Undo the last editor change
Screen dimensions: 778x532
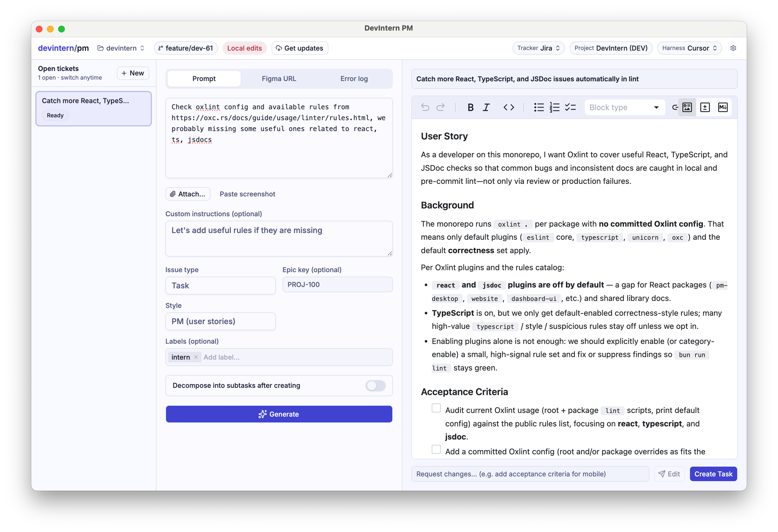(x=425, y=107)
